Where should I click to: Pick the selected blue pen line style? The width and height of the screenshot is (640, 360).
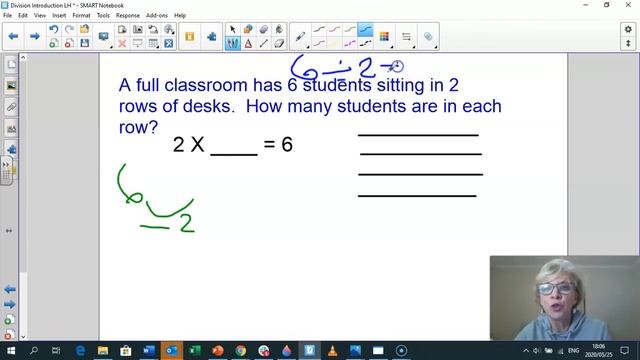coord(365,29)
